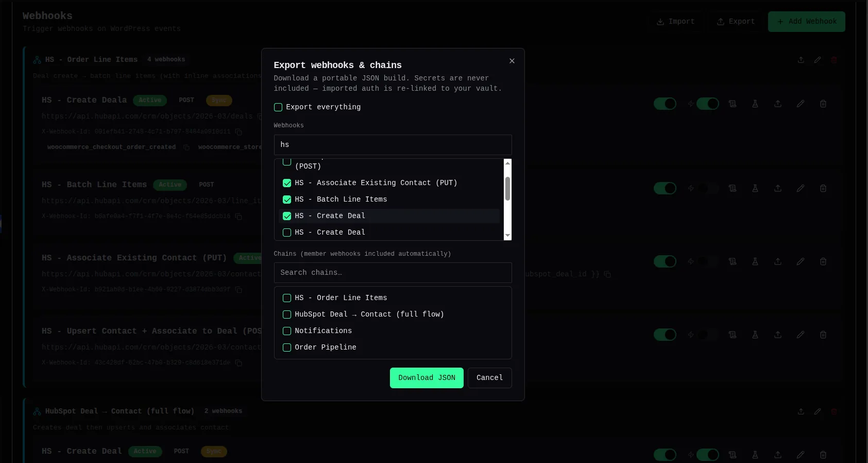Check the Order Pipeline chain

point(287,348)
